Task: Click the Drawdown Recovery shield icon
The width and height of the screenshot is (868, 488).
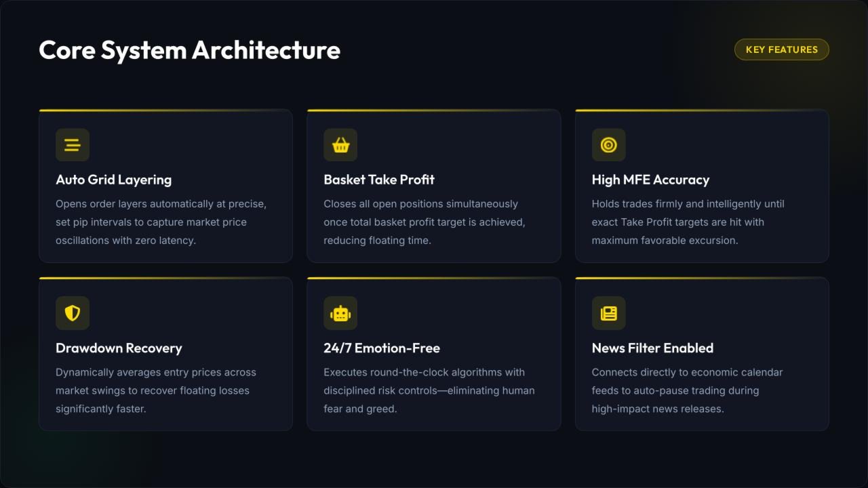Action: tap(73, 313)
